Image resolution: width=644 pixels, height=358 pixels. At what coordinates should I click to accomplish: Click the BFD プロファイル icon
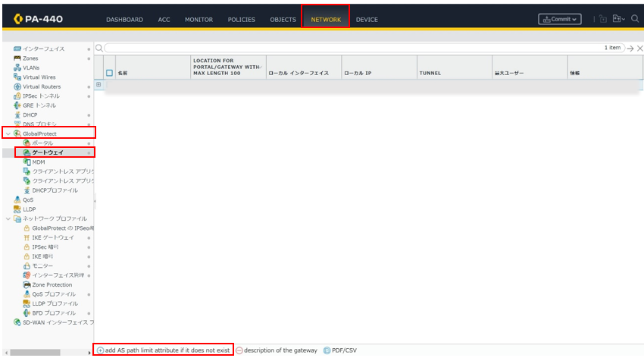point(27,313)
